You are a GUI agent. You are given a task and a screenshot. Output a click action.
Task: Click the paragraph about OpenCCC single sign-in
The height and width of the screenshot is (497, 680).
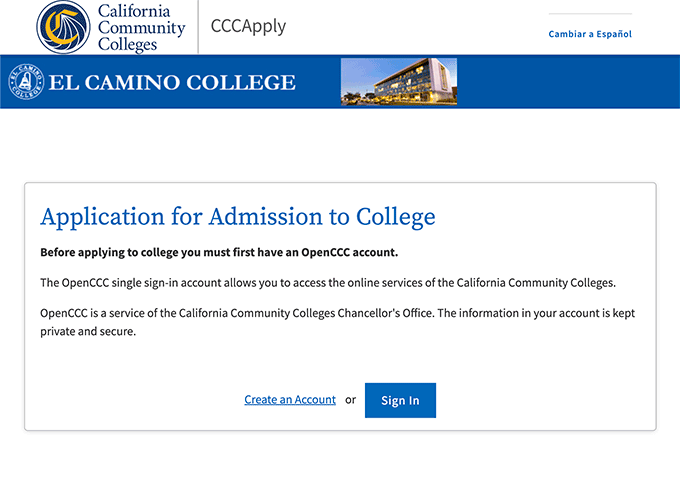(x=328, y=283)
